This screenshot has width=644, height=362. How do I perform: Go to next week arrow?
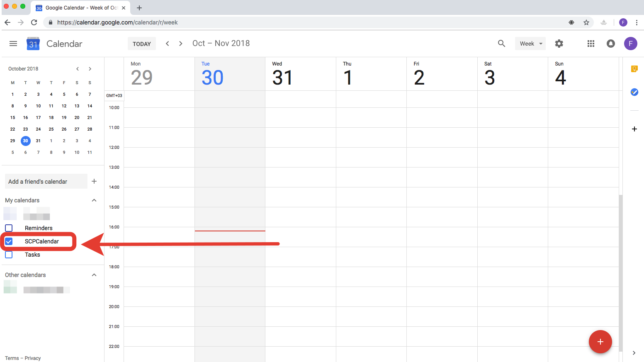point(181,44)
